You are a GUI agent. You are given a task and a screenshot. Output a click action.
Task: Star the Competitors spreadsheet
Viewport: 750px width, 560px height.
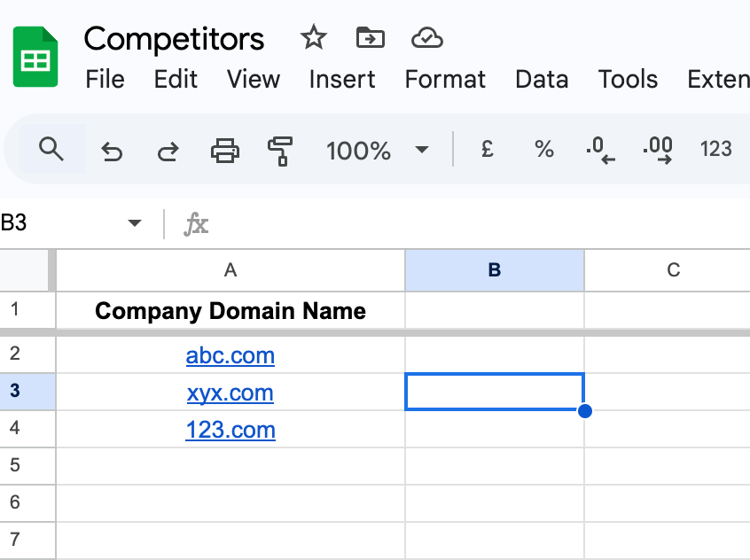[313, 38]
